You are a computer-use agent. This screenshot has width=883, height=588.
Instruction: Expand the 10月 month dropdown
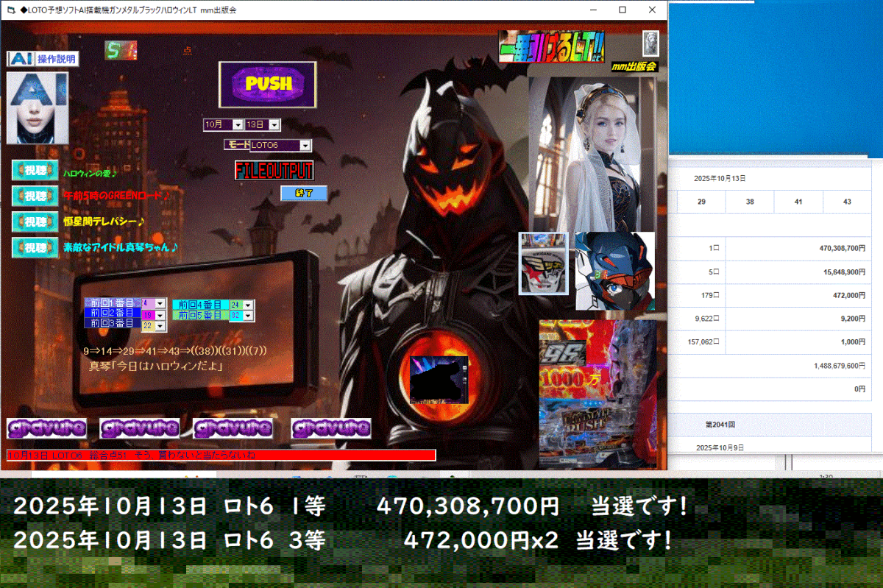click(237, 125)
